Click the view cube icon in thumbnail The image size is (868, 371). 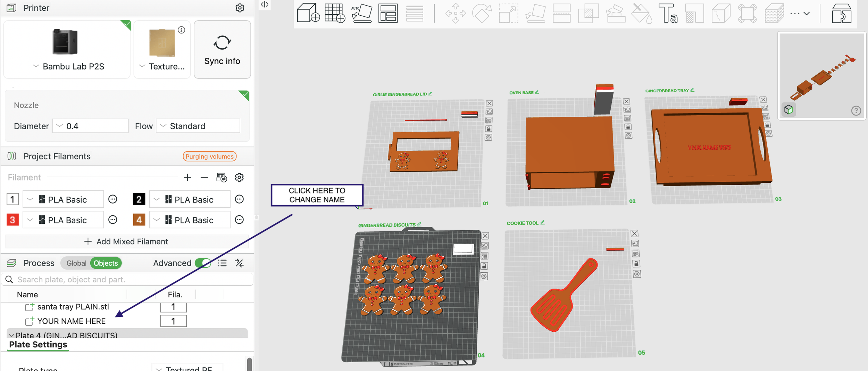pyautogui.click(x=789, y=110)
